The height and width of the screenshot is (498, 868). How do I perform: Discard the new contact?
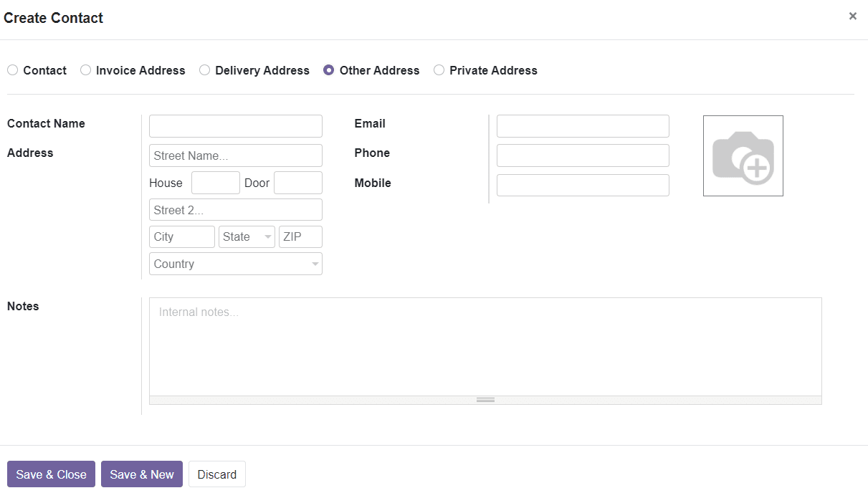coord(216,474)
